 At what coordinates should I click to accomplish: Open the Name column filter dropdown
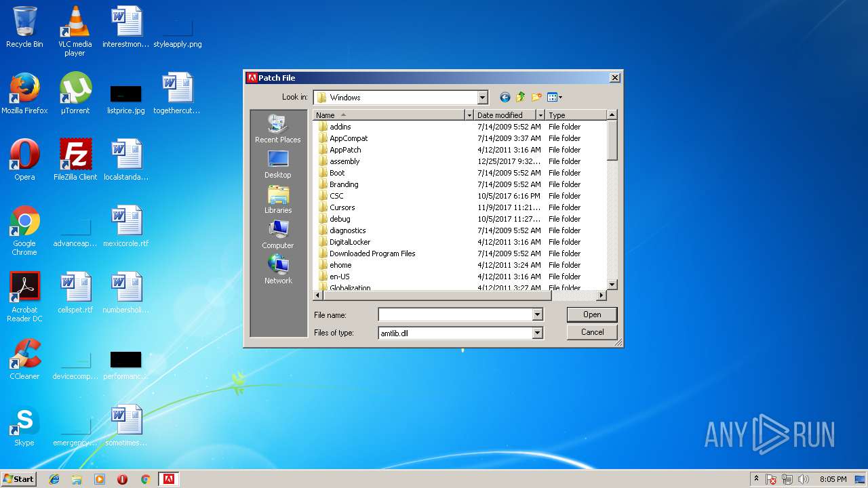[469, 115]
